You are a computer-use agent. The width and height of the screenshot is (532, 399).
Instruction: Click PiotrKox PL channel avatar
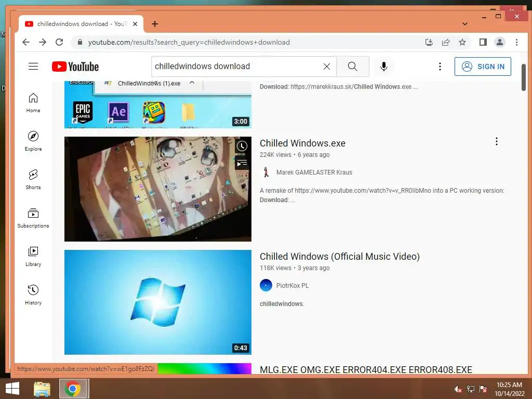coord(266,285)
